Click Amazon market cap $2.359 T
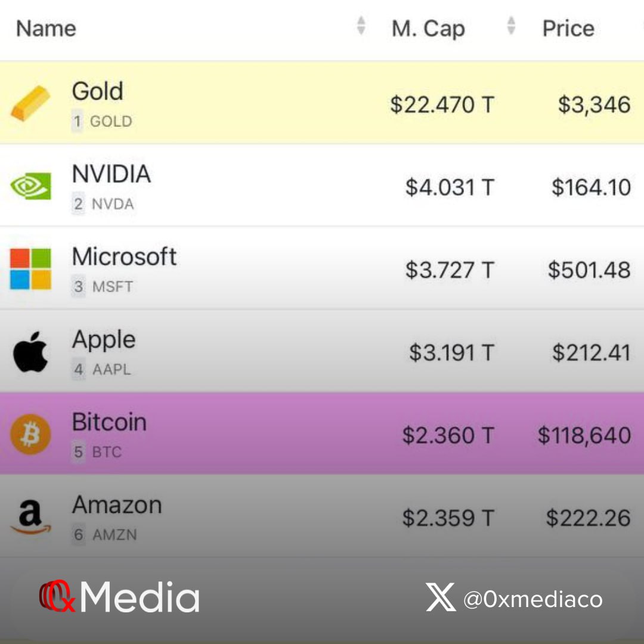The width and height of the screenshot is (644, 644). click(448, 518)
